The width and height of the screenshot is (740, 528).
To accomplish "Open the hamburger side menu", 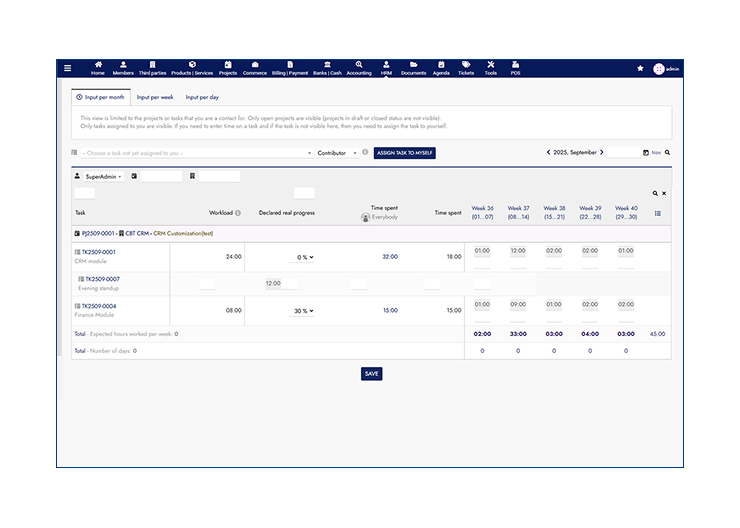I will 67,68.
